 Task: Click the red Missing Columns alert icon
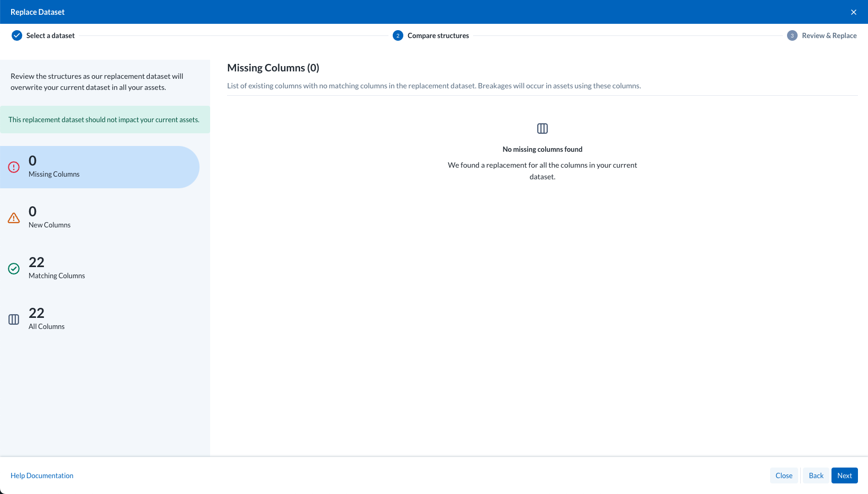coord(14,167)
